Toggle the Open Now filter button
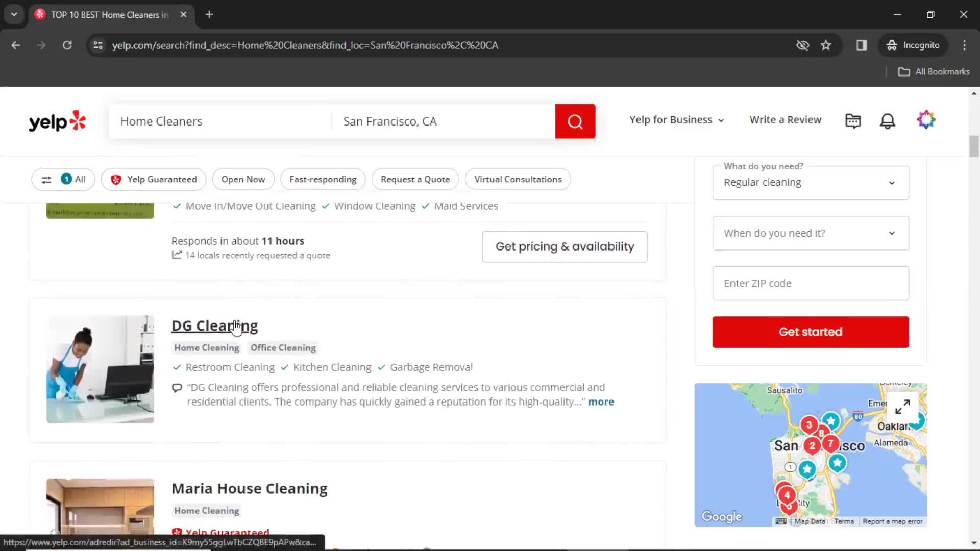 [243, 179]
